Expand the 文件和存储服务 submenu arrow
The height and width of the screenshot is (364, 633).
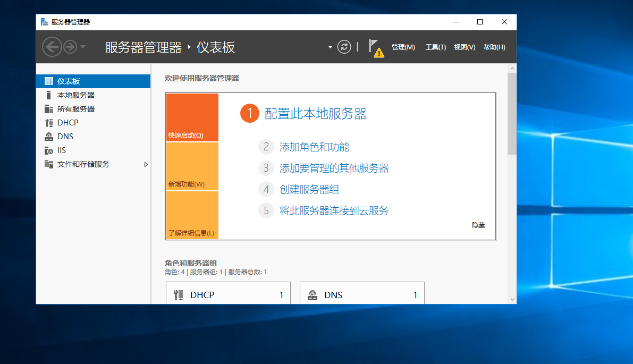(x=146, y=165)
